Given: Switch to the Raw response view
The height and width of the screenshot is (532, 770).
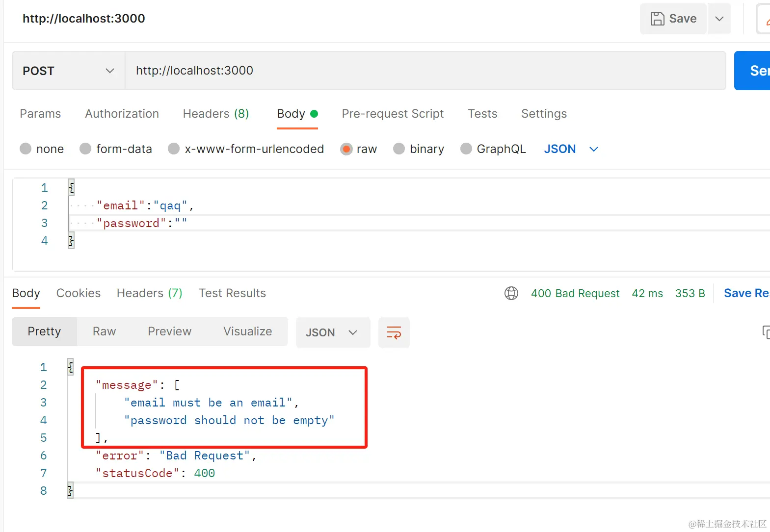Looking at the screenshot, I should pyautogui.click(x=104, y=331).
